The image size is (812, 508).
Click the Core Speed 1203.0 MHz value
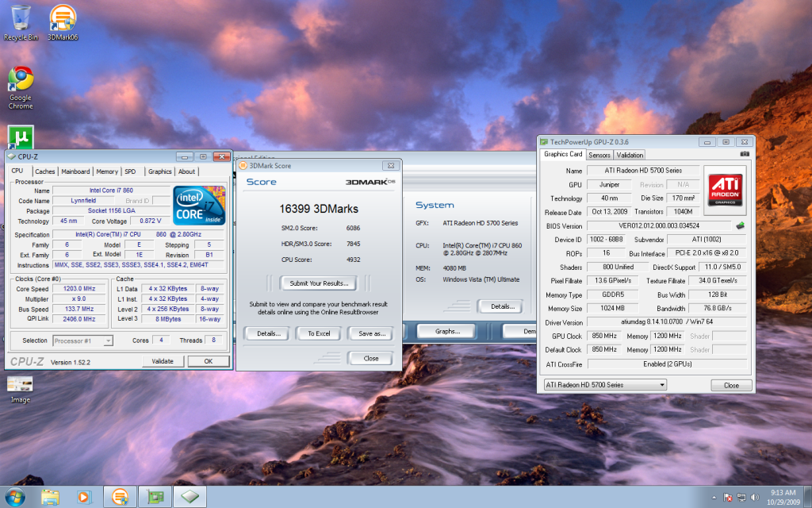pyautogui.click(x=79, y=289)
